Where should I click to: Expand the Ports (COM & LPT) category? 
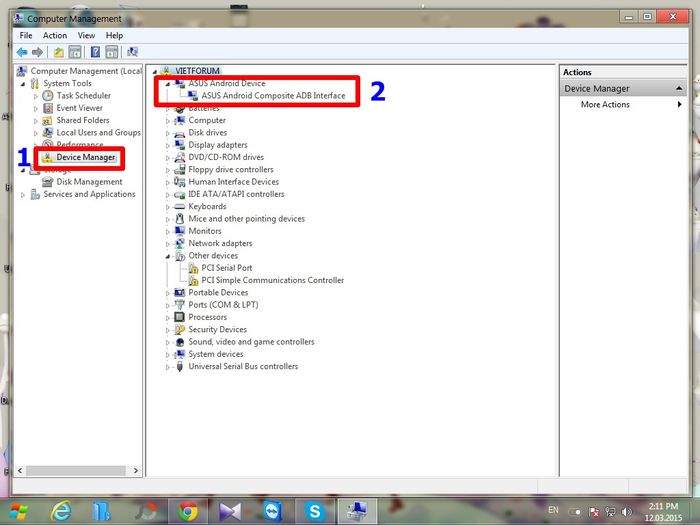click(168, 306)
